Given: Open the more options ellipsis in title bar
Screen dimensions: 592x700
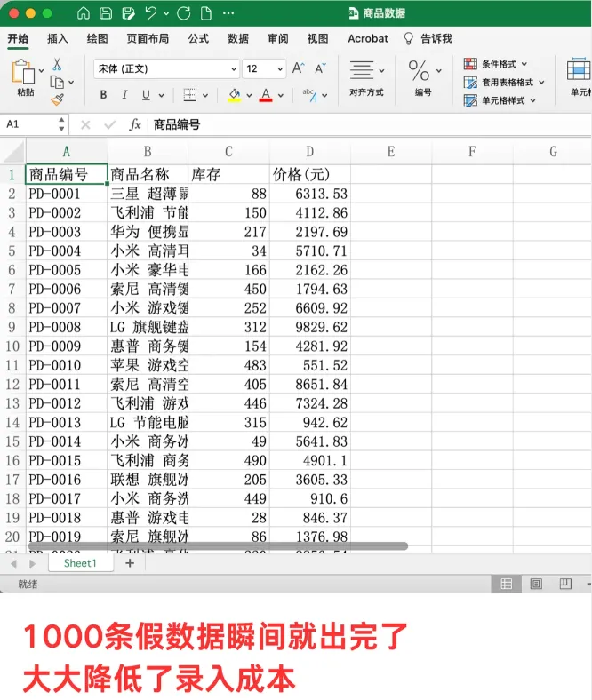Looking at the screenshot, I should 228,13.
